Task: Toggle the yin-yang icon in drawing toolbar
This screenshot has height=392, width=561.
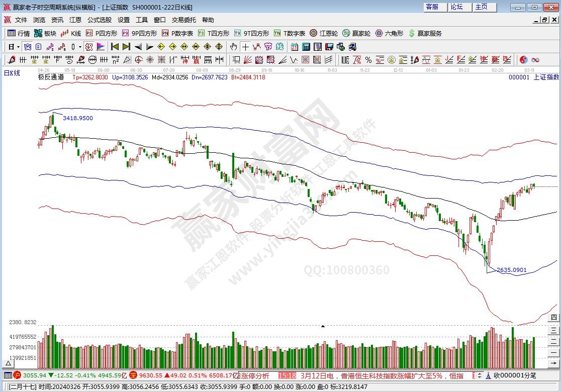Action: pos(523,60)
